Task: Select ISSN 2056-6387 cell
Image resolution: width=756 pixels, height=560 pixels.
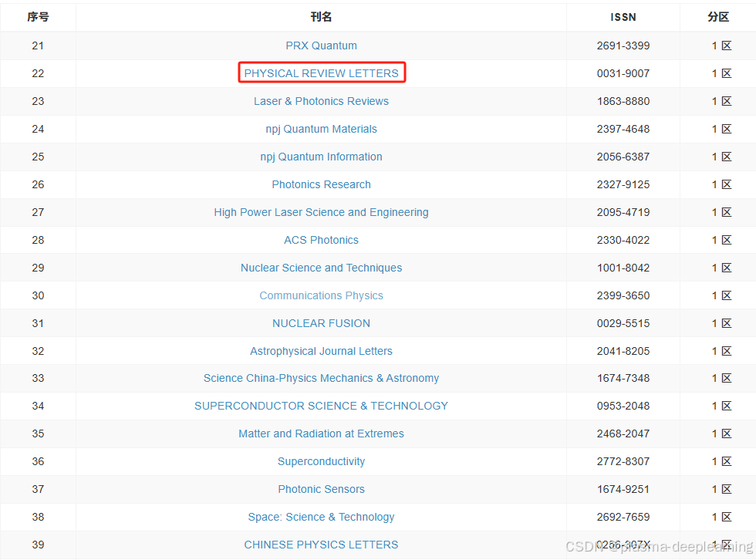Action: (x=623, y=157)
